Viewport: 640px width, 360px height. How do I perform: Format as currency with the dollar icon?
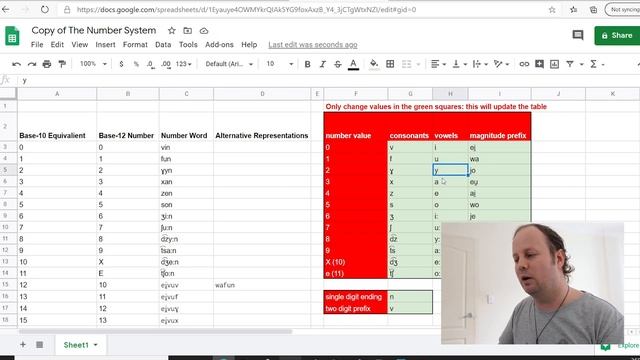(x=121, y=64)
